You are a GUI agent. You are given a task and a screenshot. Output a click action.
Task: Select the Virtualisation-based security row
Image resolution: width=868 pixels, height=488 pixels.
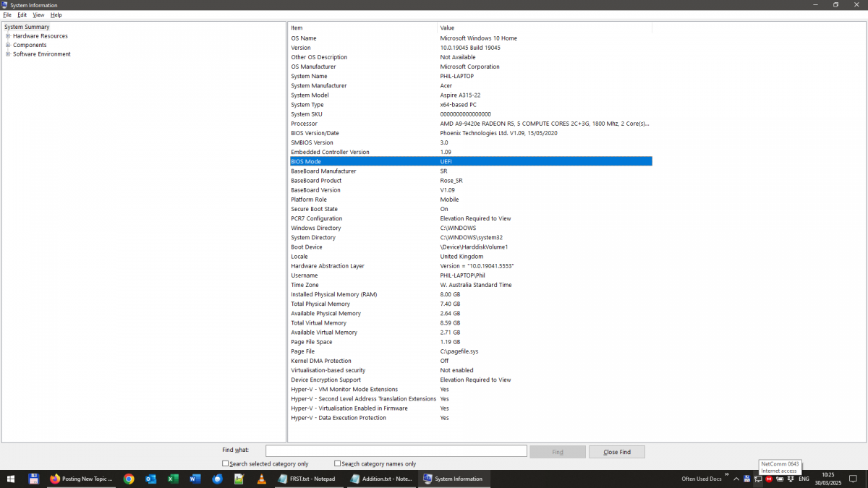pyautogui.click(x=470, y=370)
